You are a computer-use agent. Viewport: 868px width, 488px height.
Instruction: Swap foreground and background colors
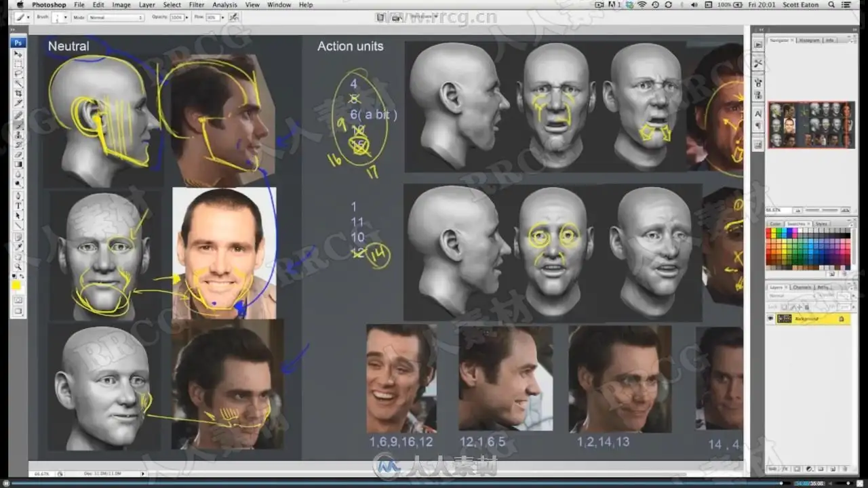point(22,277)
